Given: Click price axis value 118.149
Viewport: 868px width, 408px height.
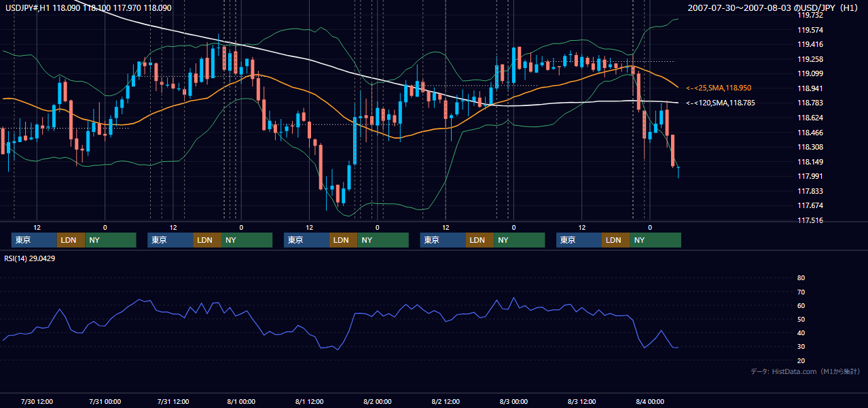Looking at the screenshot, I should [x=811, y=162].
